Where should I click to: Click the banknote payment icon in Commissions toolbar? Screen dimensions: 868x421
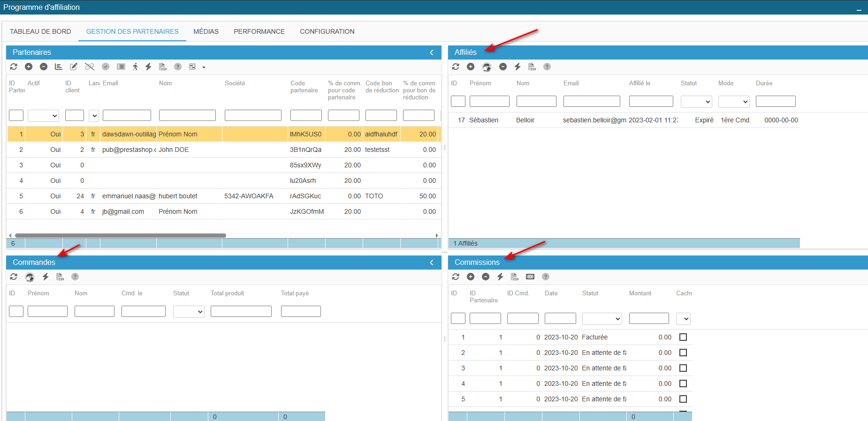tap(530, 277)
